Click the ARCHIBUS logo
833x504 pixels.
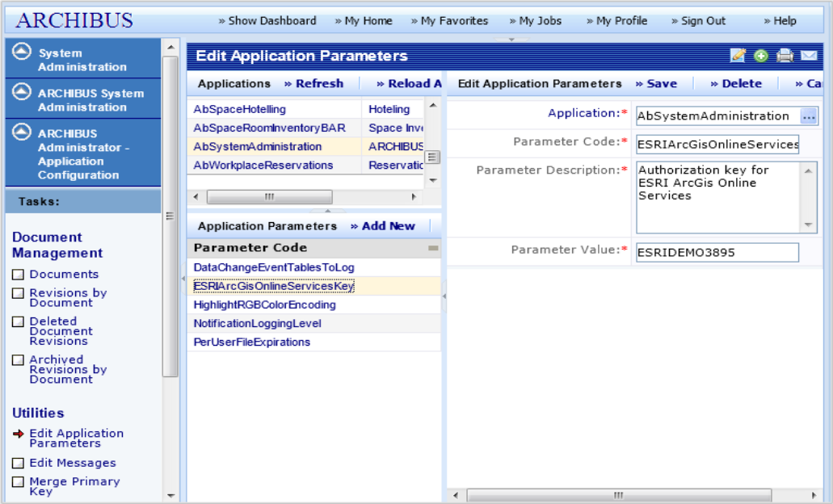coord(74,20)
